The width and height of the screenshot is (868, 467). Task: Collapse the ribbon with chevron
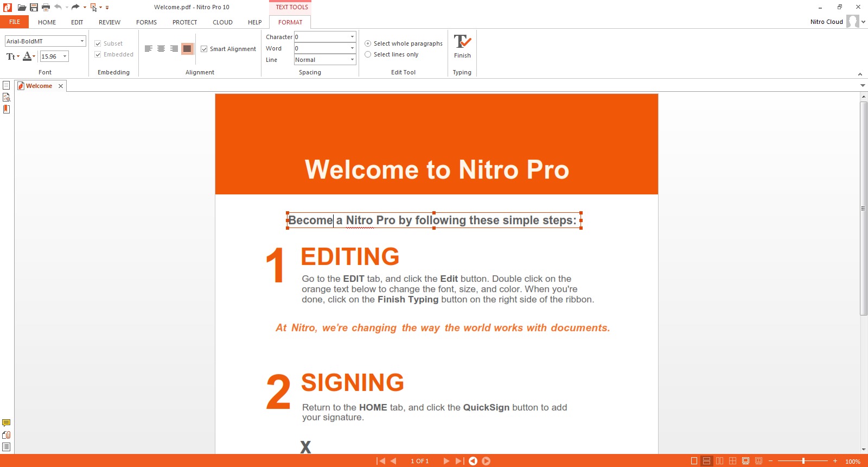(860, 74)
